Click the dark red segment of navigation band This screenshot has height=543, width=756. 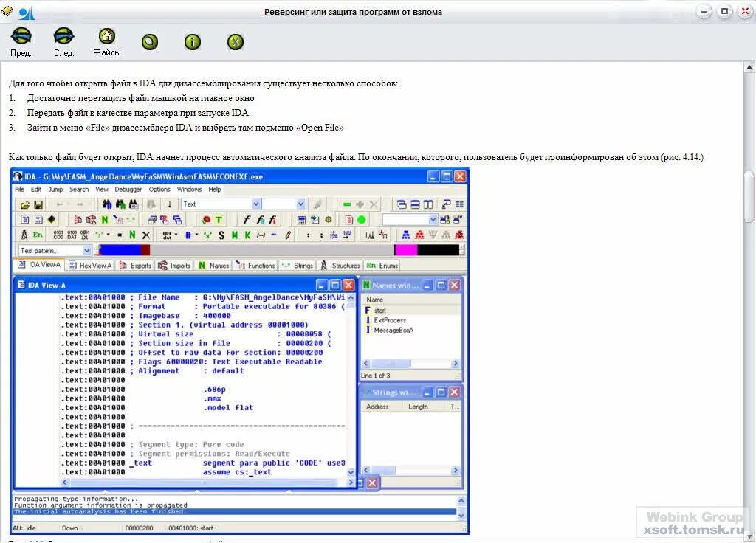(x=145, y=250)
